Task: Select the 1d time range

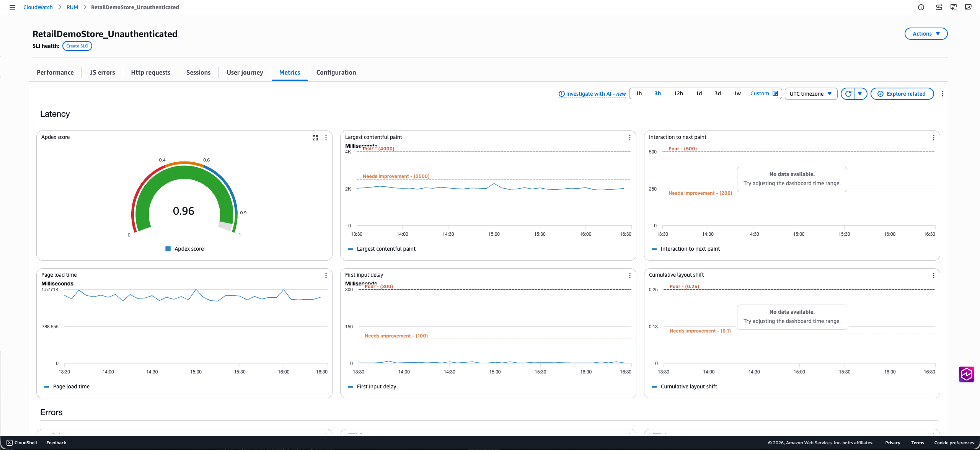Action: pyautogui.click(x=699, y=93)
